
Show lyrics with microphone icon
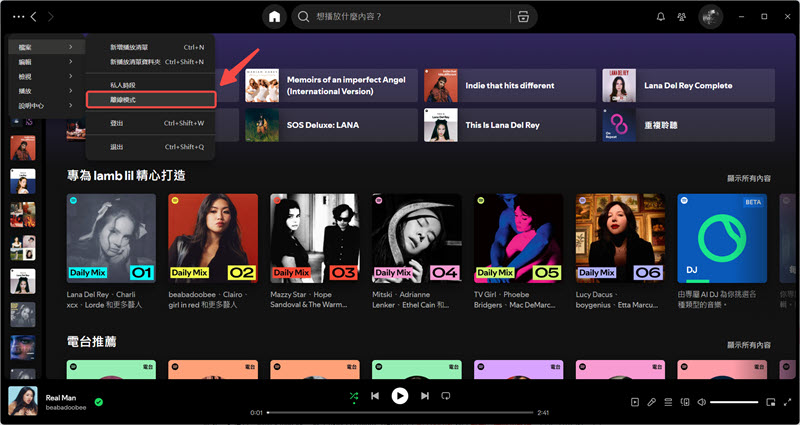point(652,402)
